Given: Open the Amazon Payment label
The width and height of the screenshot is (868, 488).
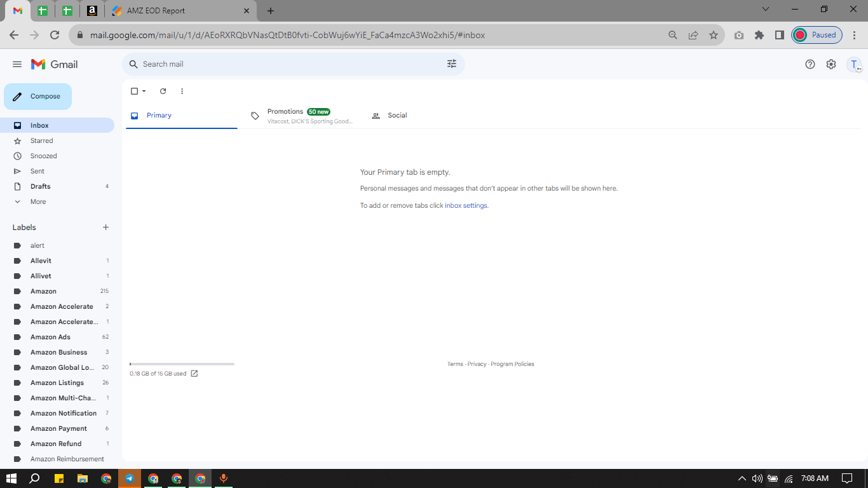Looking at the screenshot, I should pos(57,429).
